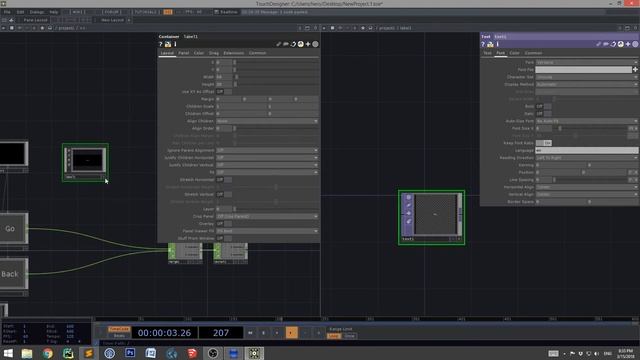Click the comment pencil icon in Container panel
640x360 pixels.
[278, 44]
